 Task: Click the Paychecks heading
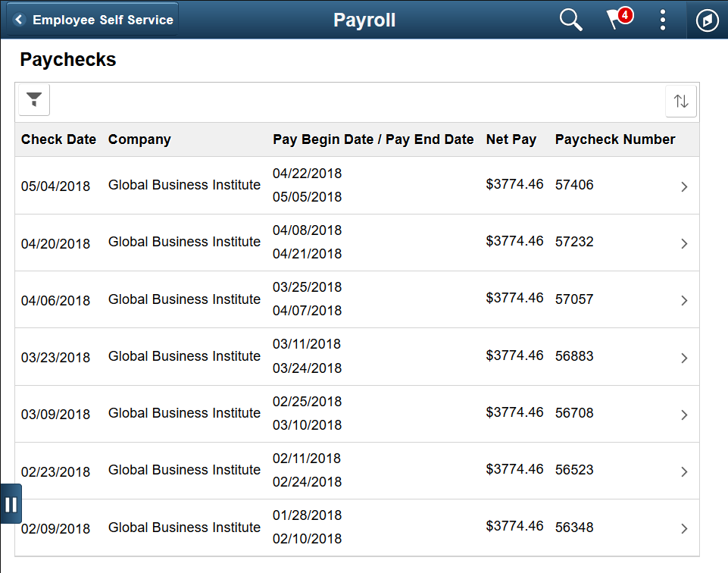click(x=67, y=59)
